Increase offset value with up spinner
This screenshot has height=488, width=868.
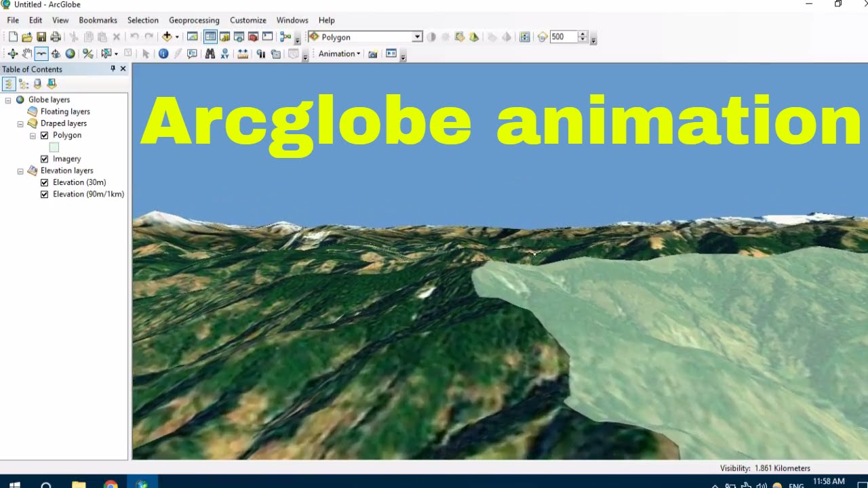[x=583, y=34]
